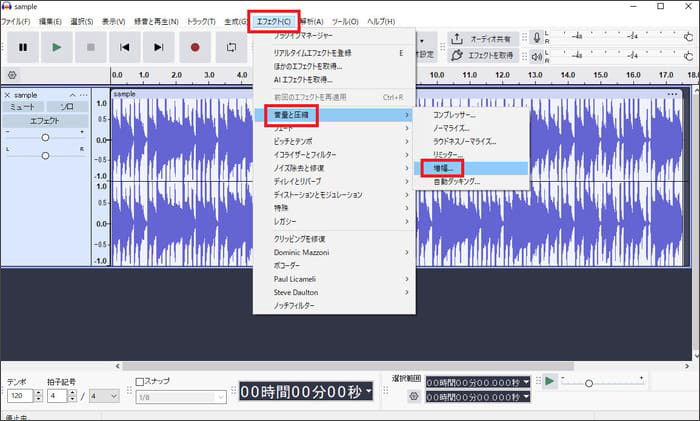Viewport: 700px width, 421px height.
Task: Click the 拍子記号 numerator field
Action: [57, 396]
